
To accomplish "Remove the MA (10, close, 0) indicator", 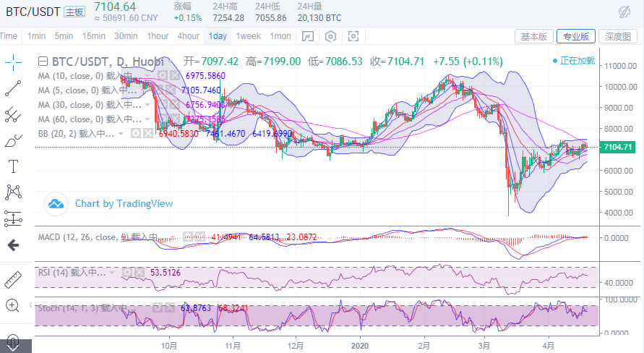I will 176,76.
